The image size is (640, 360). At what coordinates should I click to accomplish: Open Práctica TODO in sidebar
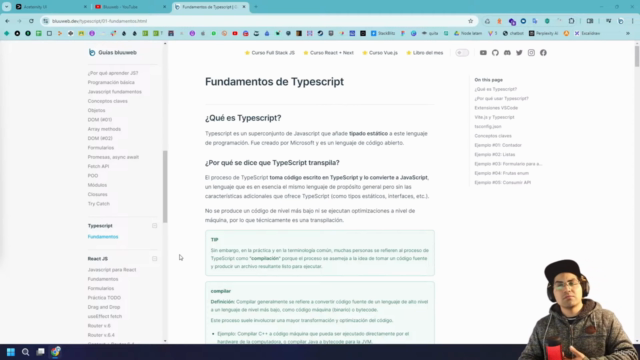(x=104, y=298)
